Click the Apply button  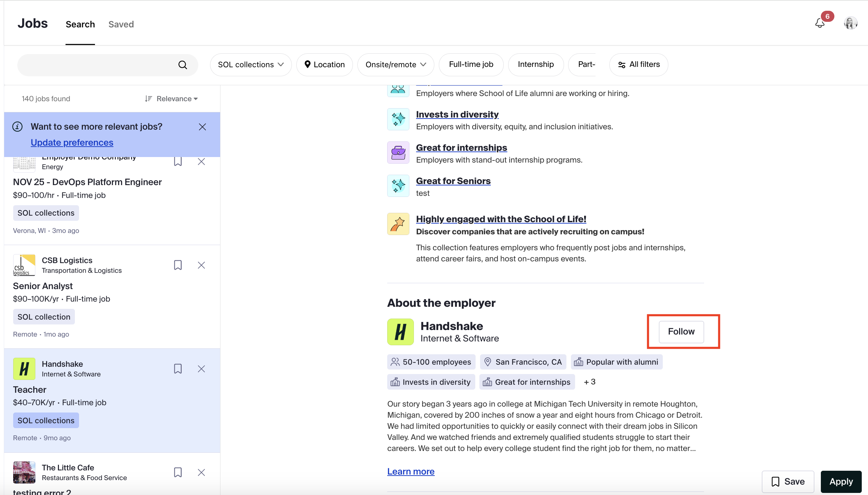841,482
